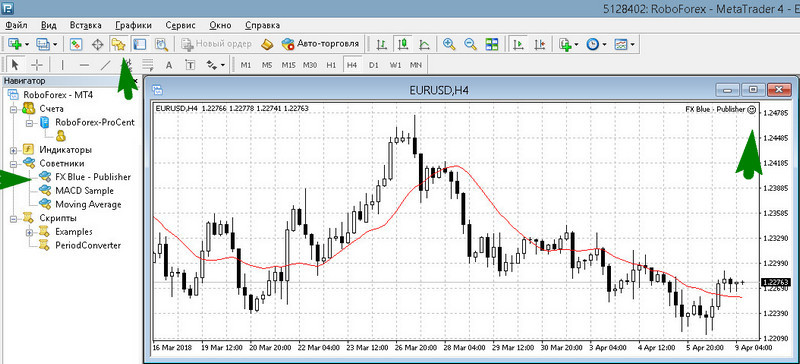Click the Periods clock icon

coord(592,44)
